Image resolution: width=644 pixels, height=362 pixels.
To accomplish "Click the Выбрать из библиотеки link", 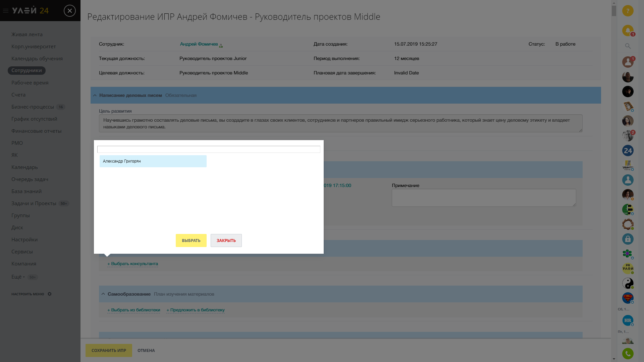I will [x=133, y=310].
